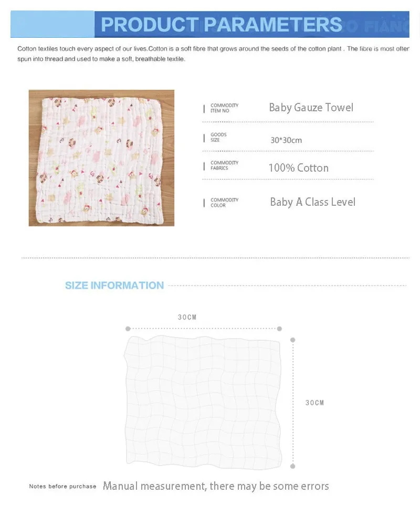Viewport: 420px width, 505px height.
Task: Click the vertical 30CM height label
Action: (314, 403)
